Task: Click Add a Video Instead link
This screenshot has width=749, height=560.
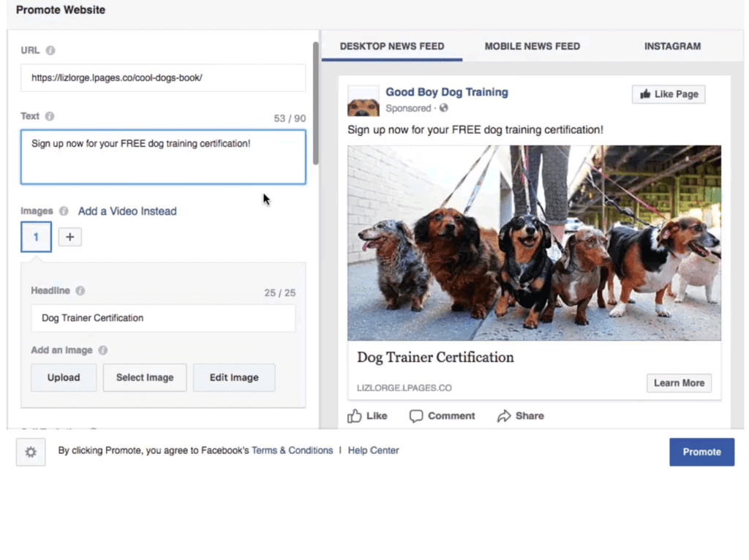Action: click(x=127, y=211)
